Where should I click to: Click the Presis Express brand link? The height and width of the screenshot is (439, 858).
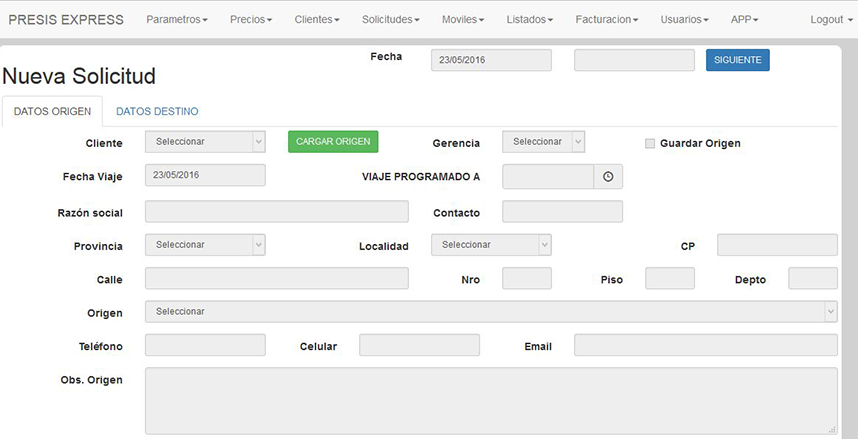coord(66,20)
